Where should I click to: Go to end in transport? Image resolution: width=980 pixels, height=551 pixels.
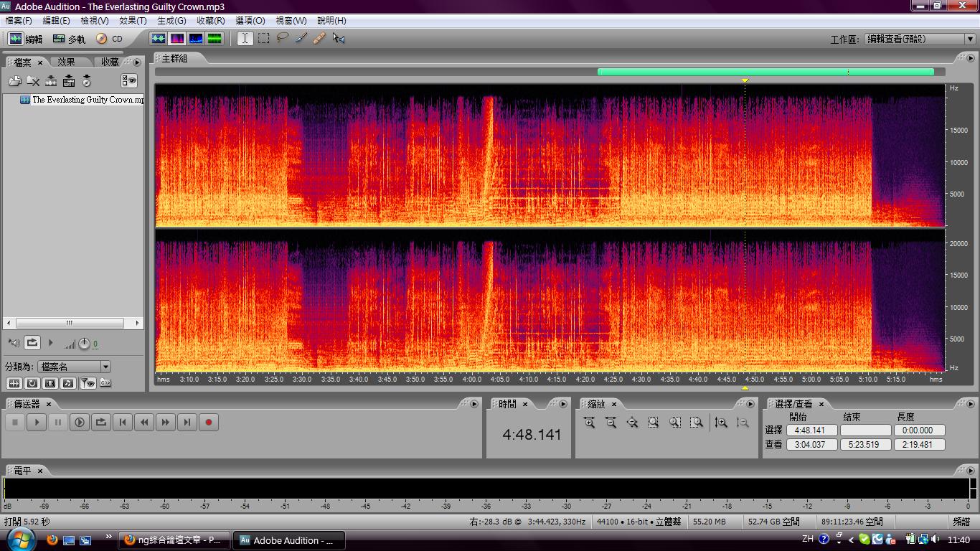pyautogui.click(x=187, y=423)
